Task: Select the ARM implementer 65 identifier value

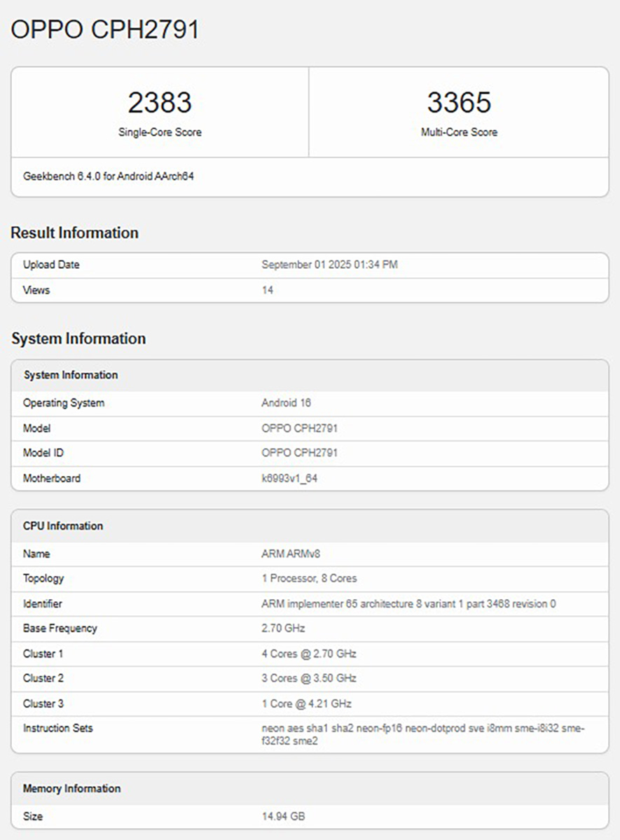Action: pos(408,603)
